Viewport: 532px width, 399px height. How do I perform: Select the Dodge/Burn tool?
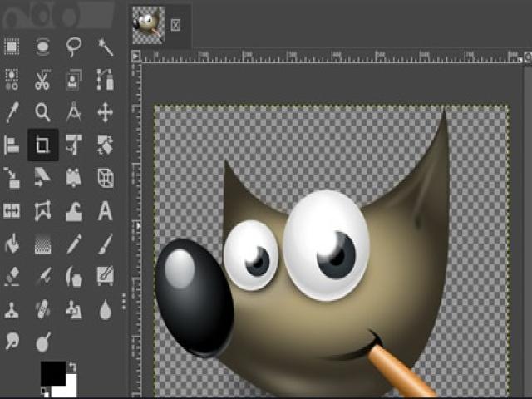pos(43,342)
